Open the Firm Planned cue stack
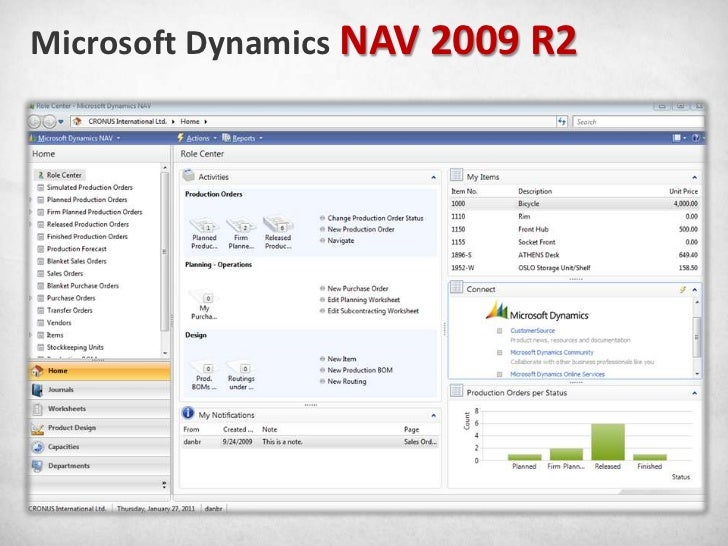Screen dimensions: 728x546 coord(241,233)
